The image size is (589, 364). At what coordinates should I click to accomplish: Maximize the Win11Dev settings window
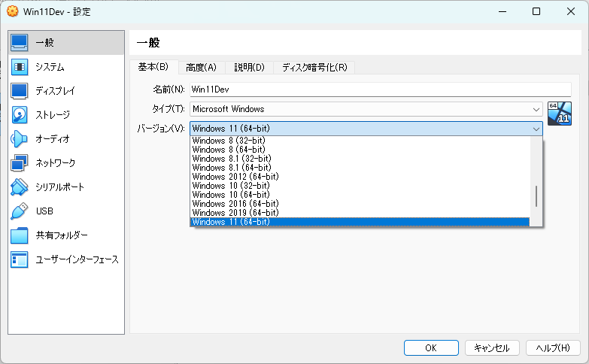(536, 11)
